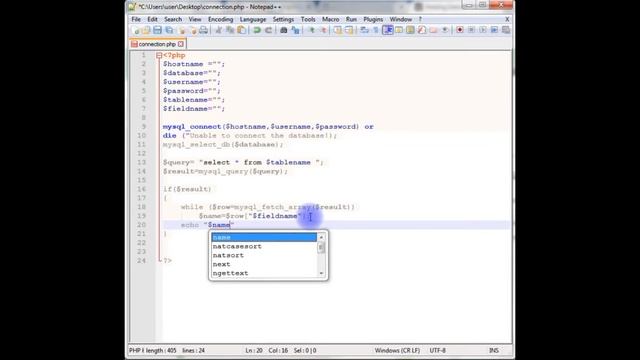Toggle synchronized vertical scrolling
Image resolution: width=640 pixels, height=360 pixels.
pyautogui.click(x=338, y=30)
